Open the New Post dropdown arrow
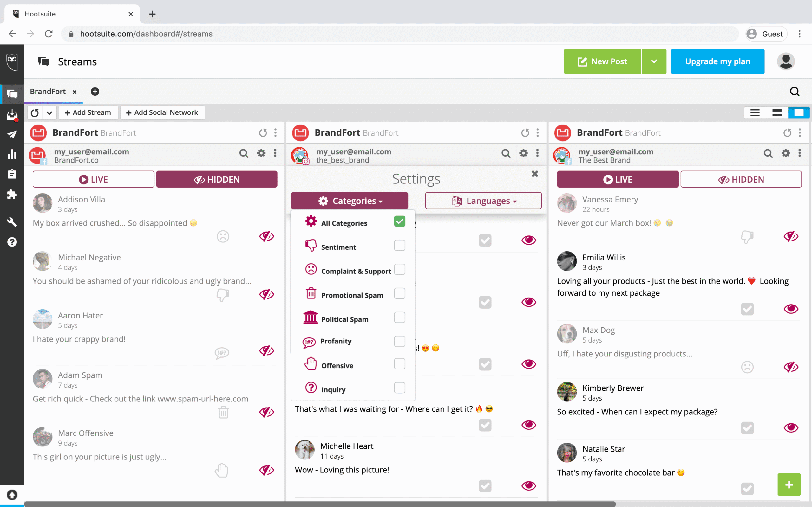This screenshot has width=812, height=507. click(x=654, y=61)
